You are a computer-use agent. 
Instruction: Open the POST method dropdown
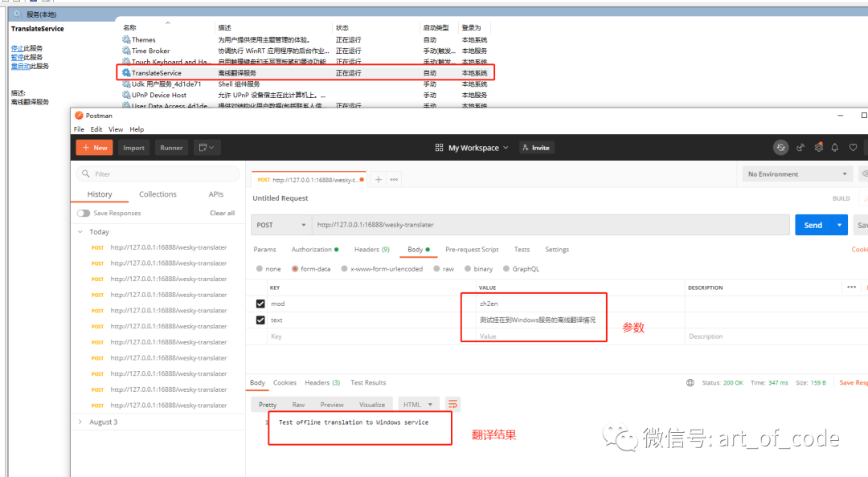[x=281, y=225]
